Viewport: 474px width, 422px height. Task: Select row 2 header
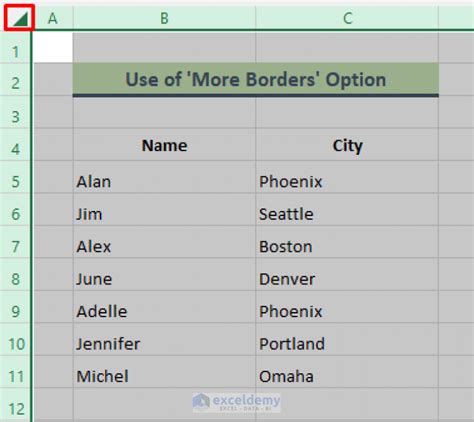(x=15, y=80)
